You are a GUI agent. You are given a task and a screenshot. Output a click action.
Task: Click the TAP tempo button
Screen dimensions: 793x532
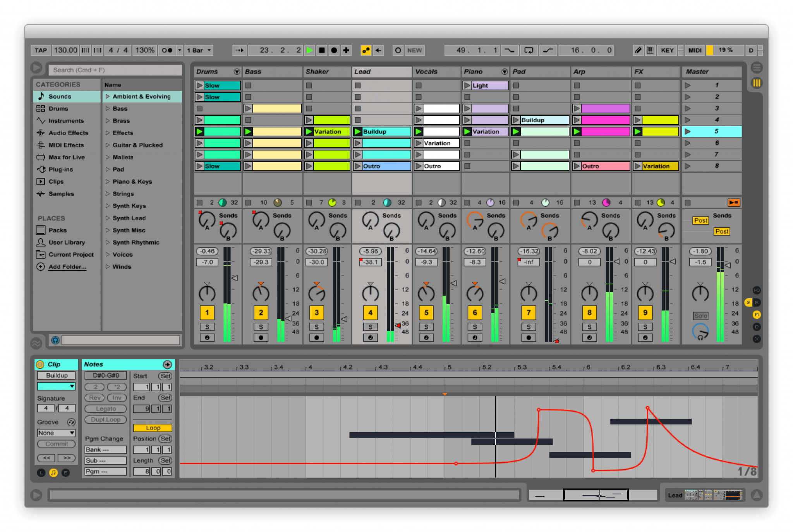pyautogui.click(x=40, y=50)
